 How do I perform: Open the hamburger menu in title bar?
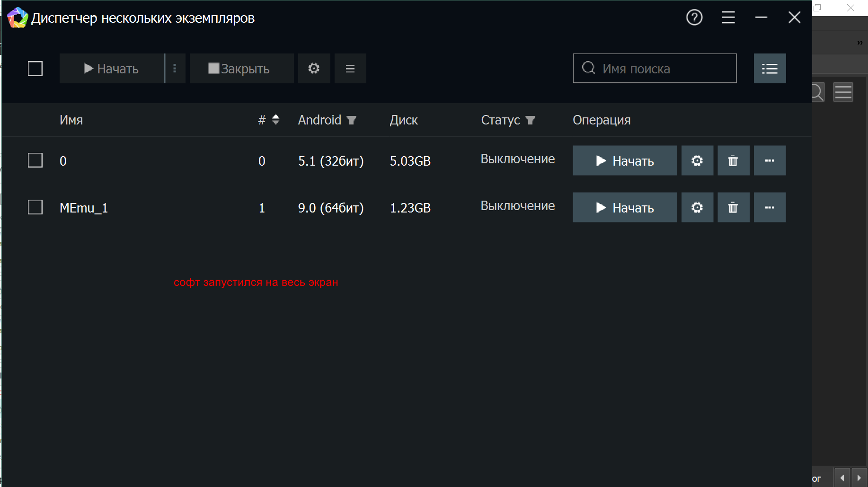point(728,18)
